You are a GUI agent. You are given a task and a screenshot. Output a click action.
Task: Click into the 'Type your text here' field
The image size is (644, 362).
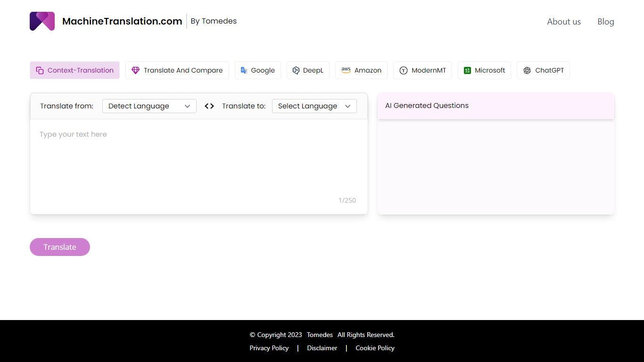(198, 156)
